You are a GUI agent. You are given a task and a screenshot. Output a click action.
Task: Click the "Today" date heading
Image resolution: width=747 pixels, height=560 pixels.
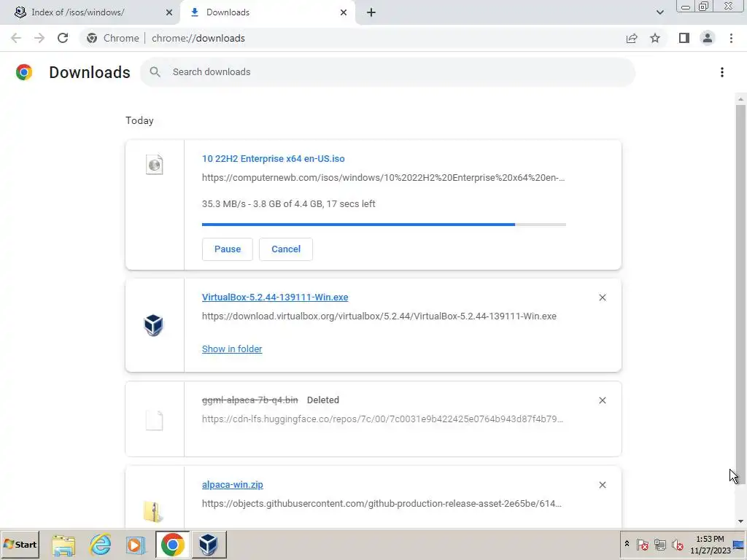[x=139, y=120]
